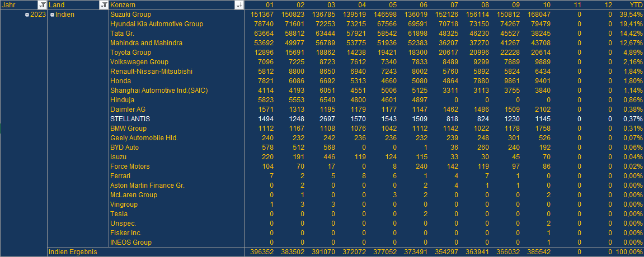Collapse the 2023 year group
This screenshot has width=644, height=257.
pyautogui.click(x=27, y=15)
